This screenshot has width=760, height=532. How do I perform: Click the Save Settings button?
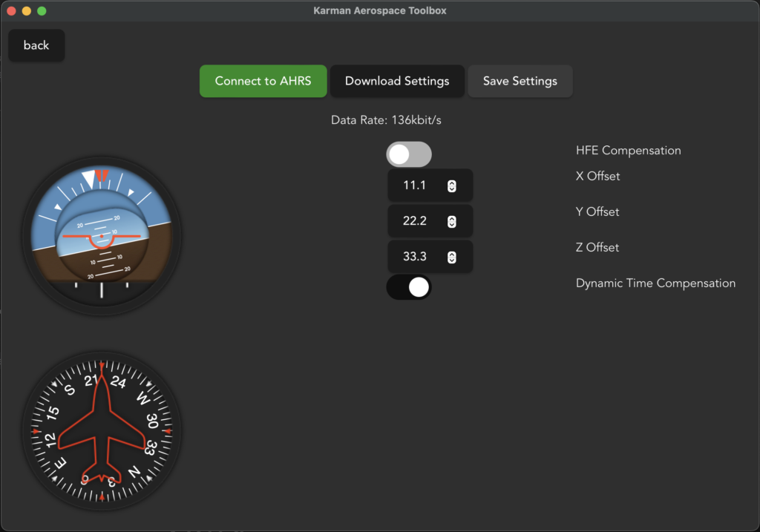tap(520, 81)
